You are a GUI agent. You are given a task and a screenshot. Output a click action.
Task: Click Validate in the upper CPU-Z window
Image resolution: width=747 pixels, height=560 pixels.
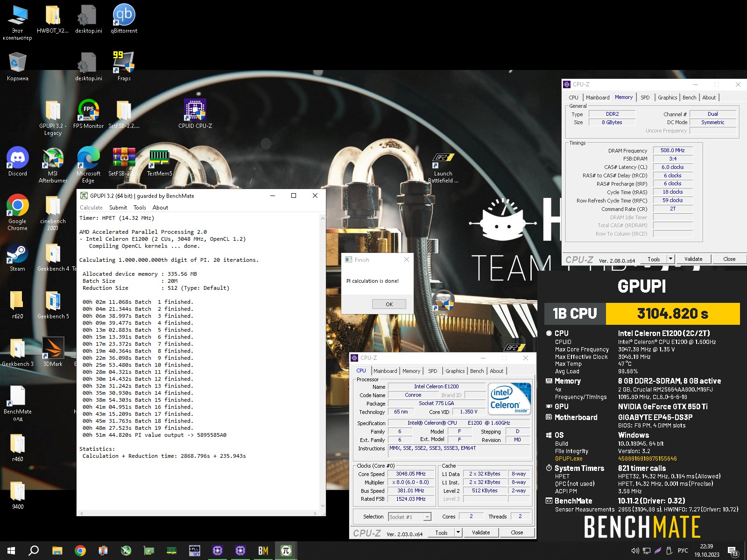click(x=693, y=259)
